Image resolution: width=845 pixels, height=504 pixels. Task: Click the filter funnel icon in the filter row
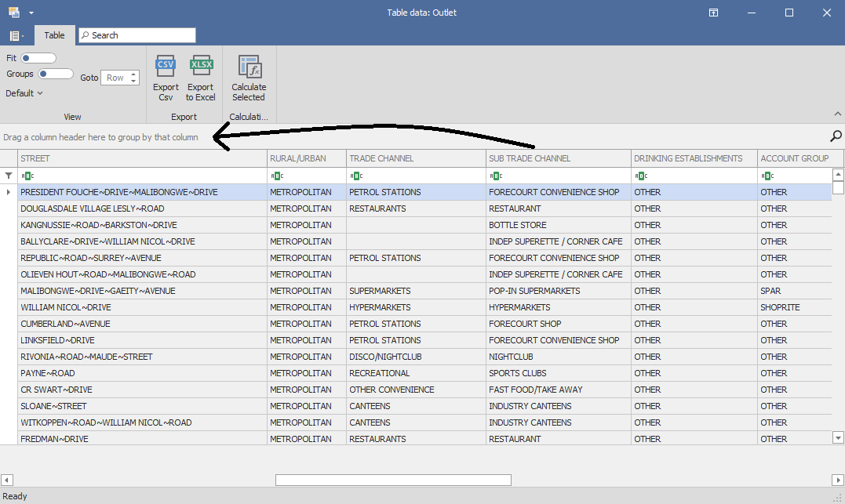[9, 176]
